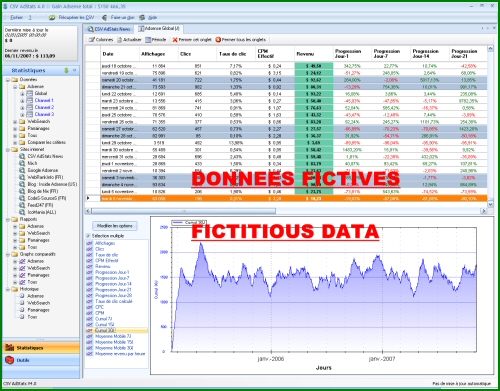Click the green dollar icon in Statistiques header

[x=66, y=70]
